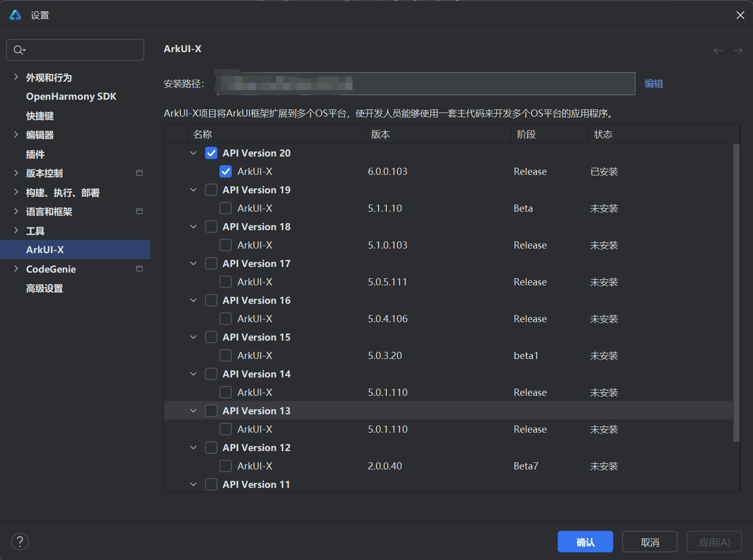
Task: Open the help question mark icon
Action: tap(19, 541)
